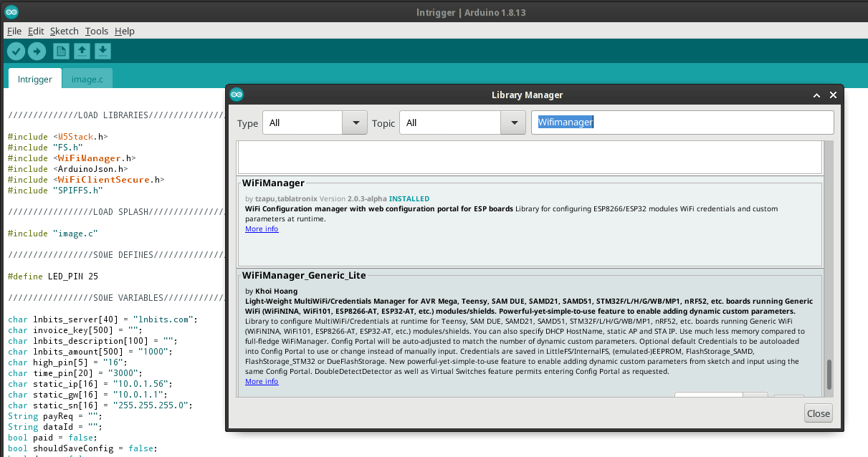This screenshot has width=868, height=457.
Task: Click the #include "FS.h" code line
Action: pyautogui.click(x=45, y=147)
